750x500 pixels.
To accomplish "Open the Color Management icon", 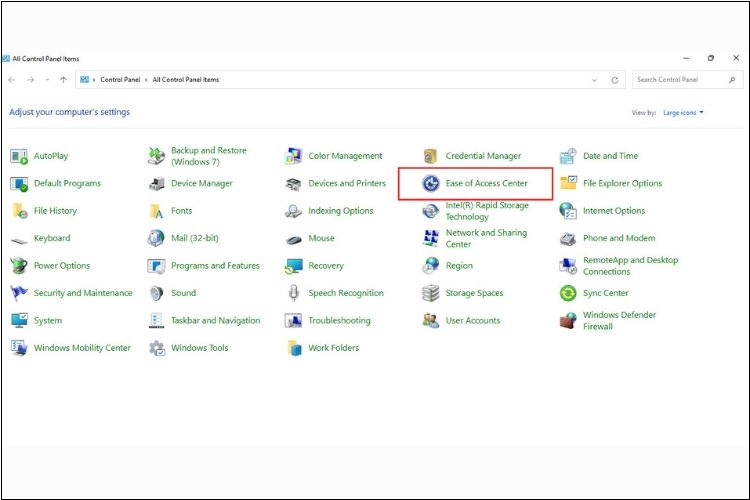I will click(x=294, y=156).
